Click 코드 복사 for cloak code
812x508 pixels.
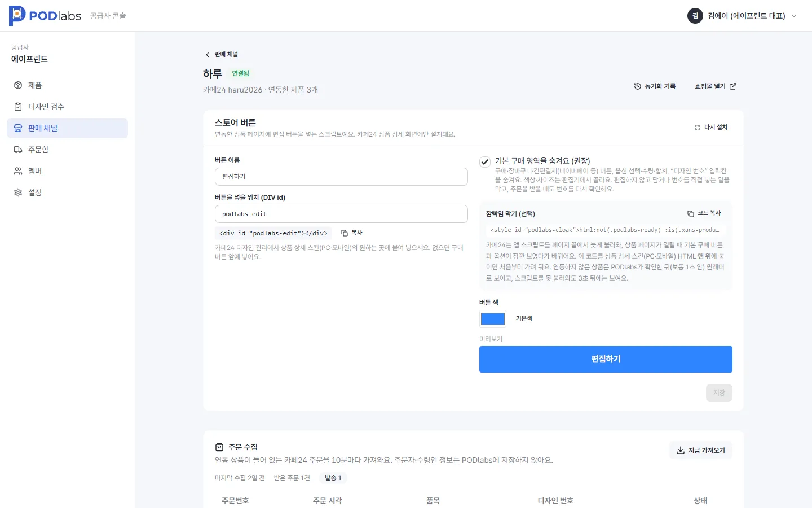click(x=704, y=213)
